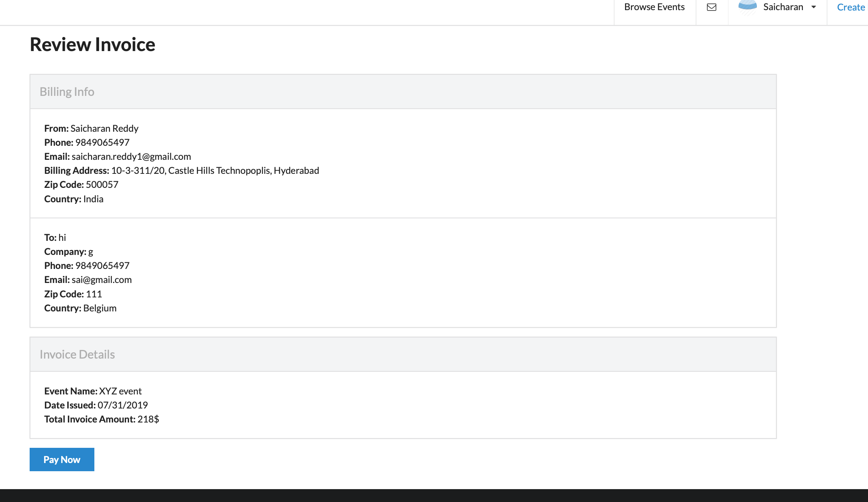868x502 pixels.
Task: Open the Saicharan user menu
Action: pos(783,7)
